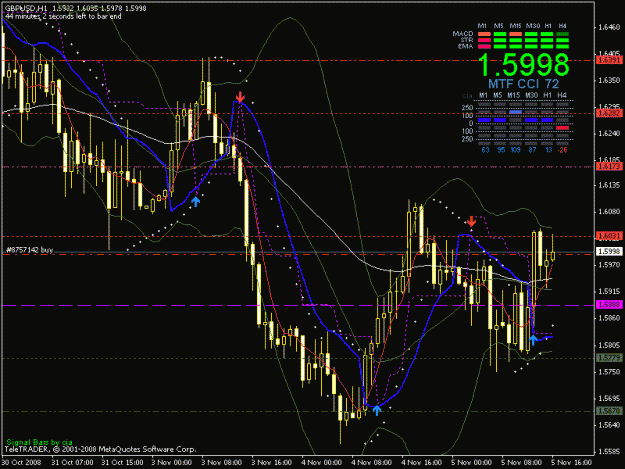Select the '#8757142 buy' order label
Screen dimensions: 625x469
click(29, 250)
